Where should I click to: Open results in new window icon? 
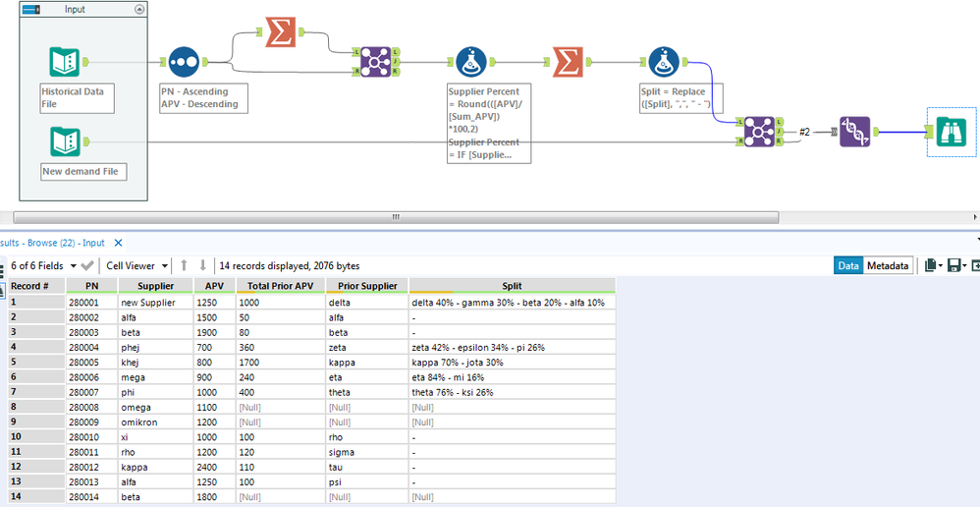tap(976, 265)
